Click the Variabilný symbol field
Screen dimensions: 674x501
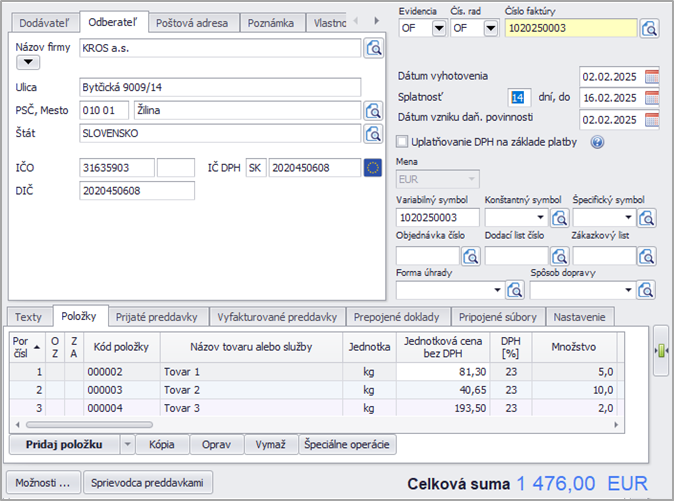coord(438,217)
